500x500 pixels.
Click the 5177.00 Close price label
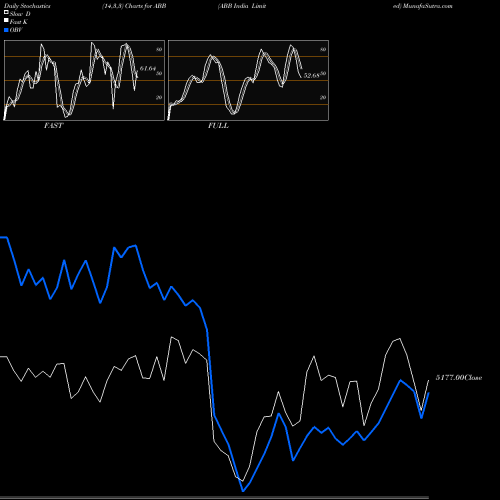(459, 378)
